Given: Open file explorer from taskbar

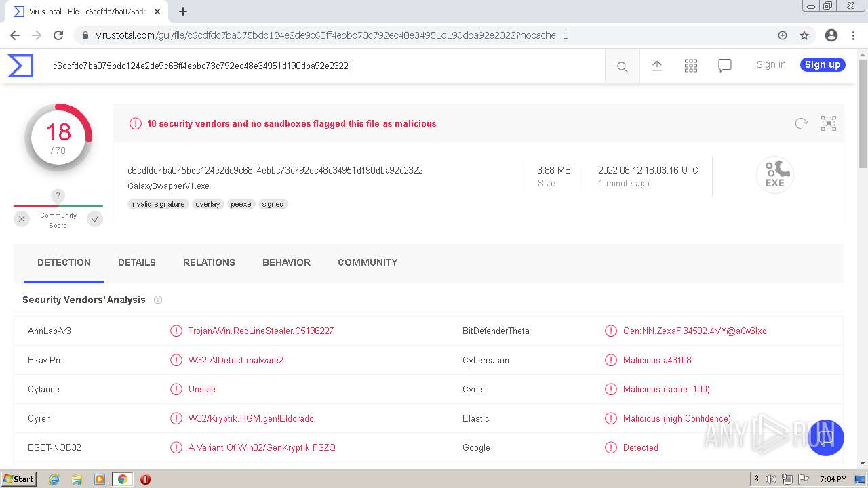Looking at the screenshot, I should point(77,479).
